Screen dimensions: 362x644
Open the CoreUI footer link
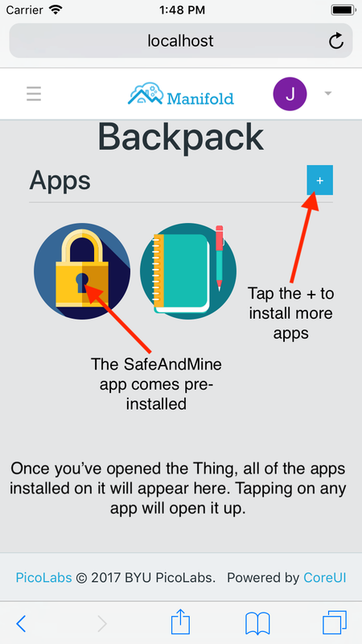pyautogui.click(x=325, y=578)
